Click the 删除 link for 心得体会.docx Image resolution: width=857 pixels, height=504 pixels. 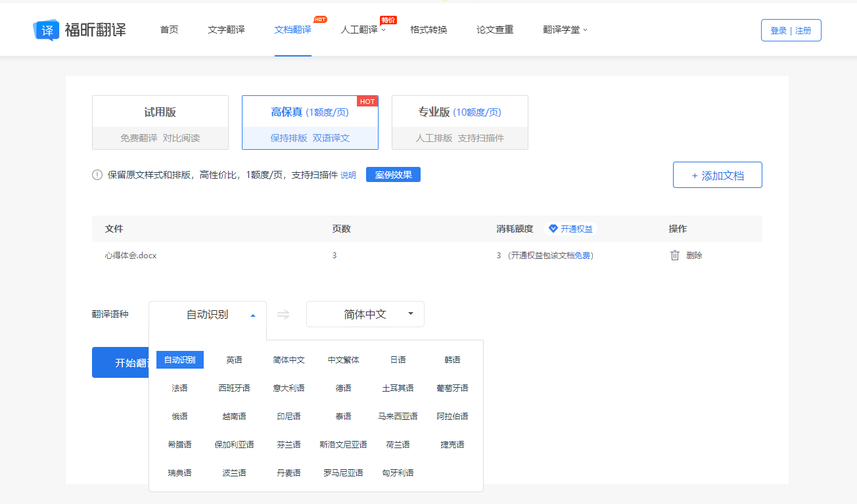coord(694,256)
